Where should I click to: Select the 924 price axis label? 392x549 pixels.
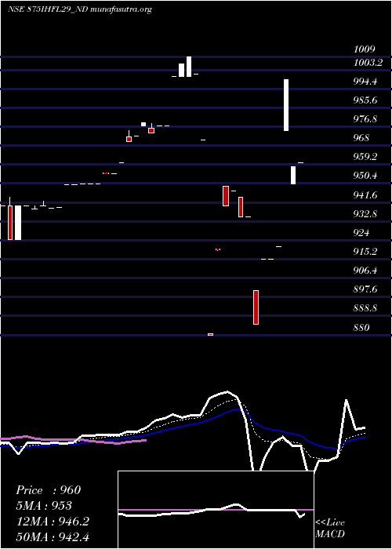[361, 232]
